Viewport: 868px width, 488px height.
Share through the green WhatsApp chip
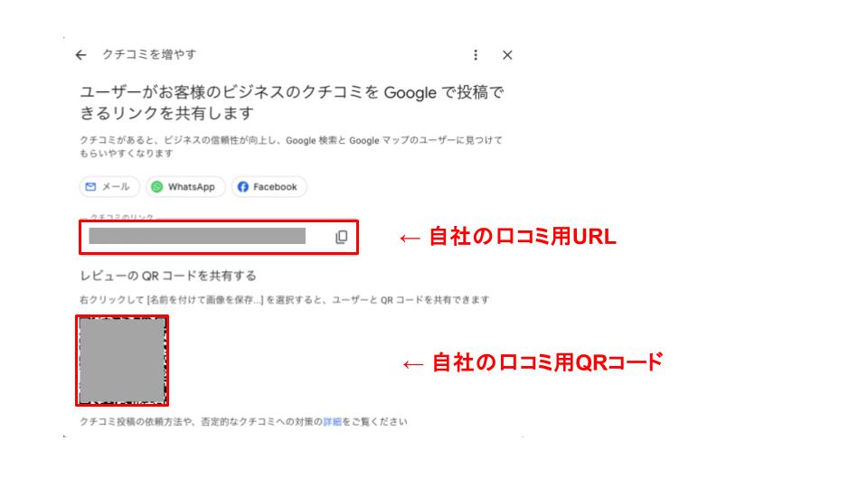pyautogui.click(x=185, y=187)
